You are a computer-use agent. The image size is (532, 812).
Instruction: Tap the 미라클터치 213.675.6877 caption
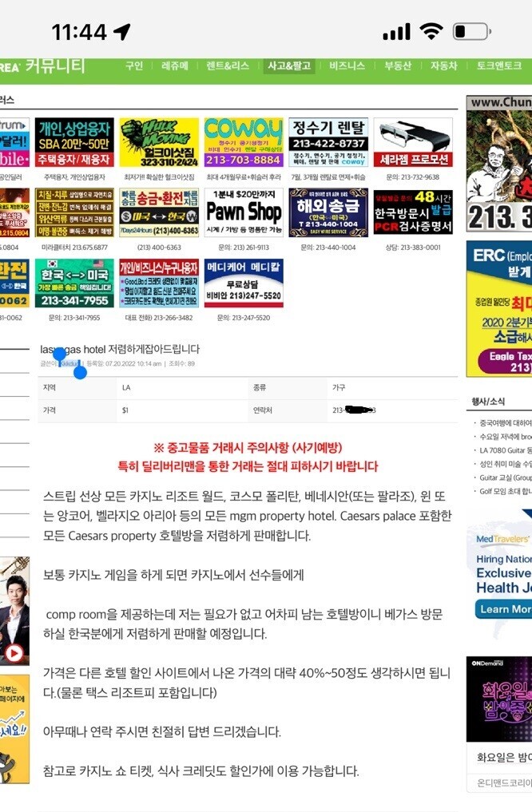[74, 248]
